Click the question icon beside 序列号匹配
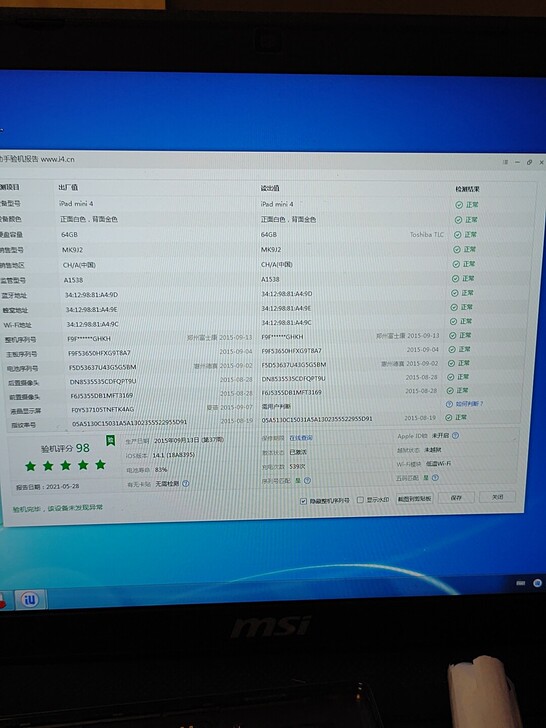 (307, 481)
